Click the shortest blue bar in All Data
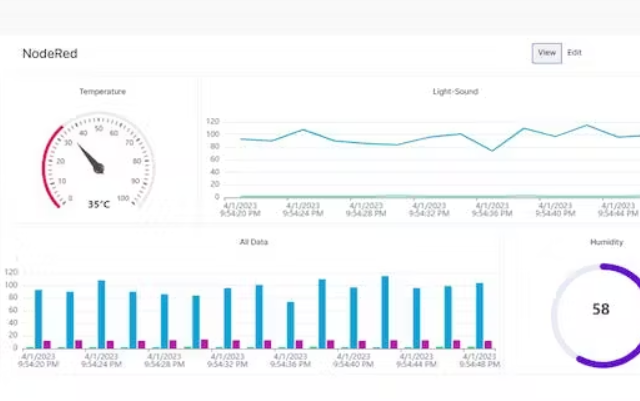The image size is (640, 401). 290,325
